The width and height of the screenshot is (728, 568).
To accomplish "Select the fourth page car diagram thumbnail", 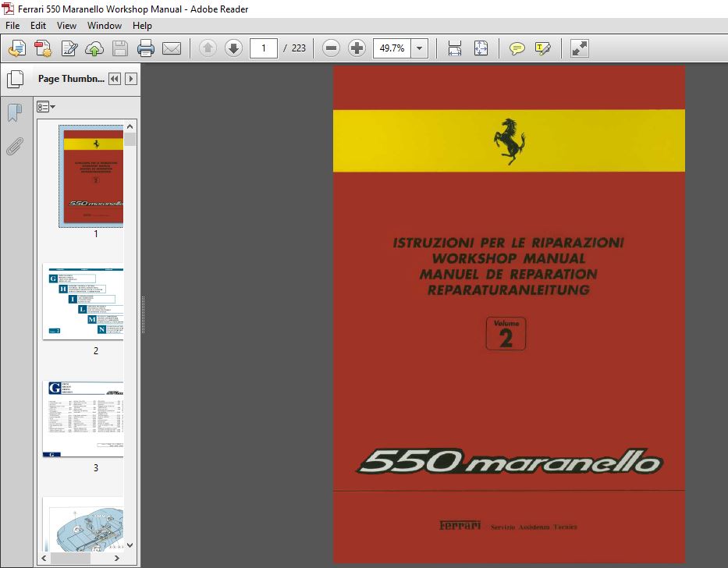I will point(83,525).
